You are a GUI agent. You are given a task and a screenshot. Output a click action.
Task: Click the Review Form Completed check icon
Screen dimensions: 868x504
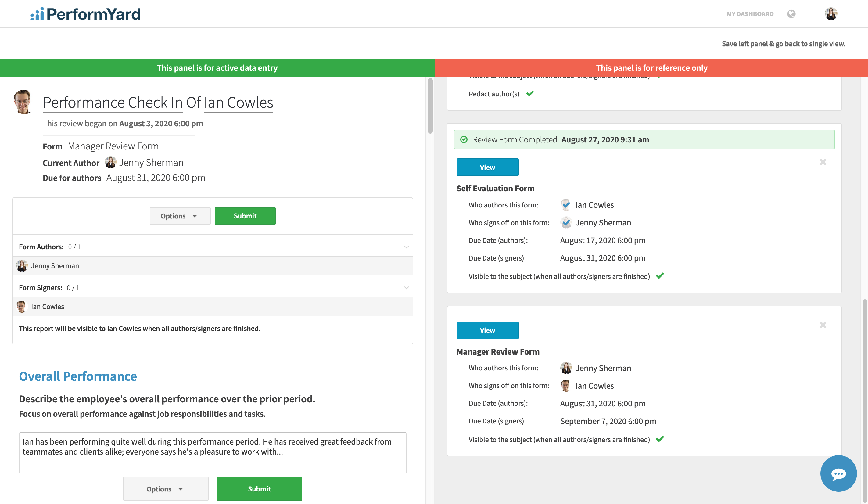464,139
